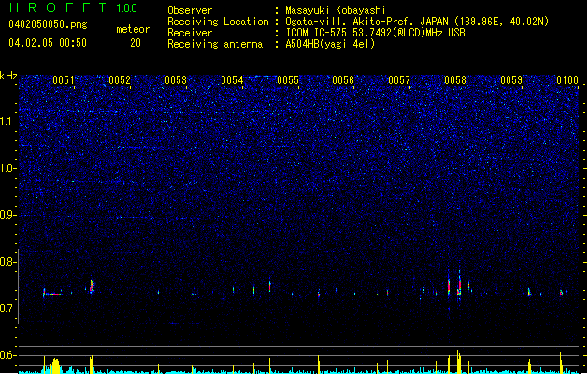Click the 0054 time marker
The image size is (588, 374).
(x=232, y=80)
